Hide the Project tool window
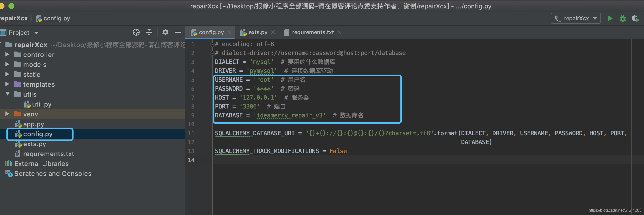 (178, 32)
